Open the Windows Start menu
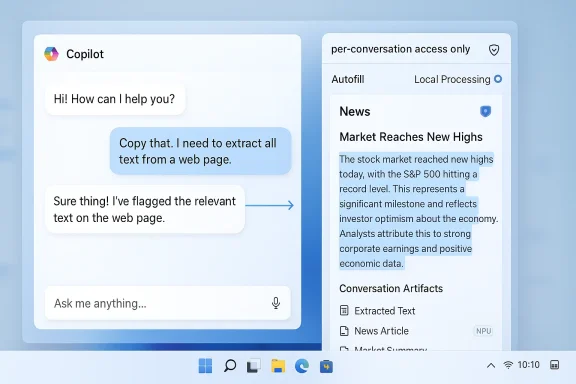This screenshot has width=576, height=384. [x=205, y=366]
